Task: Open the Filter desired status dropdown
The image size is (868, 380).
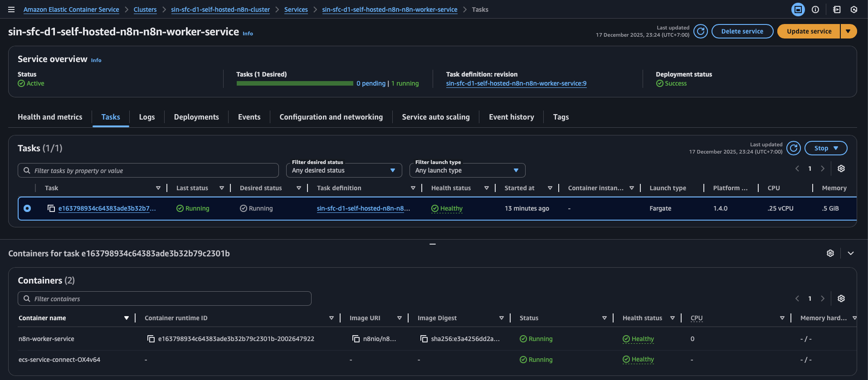Action: point(344,170)
